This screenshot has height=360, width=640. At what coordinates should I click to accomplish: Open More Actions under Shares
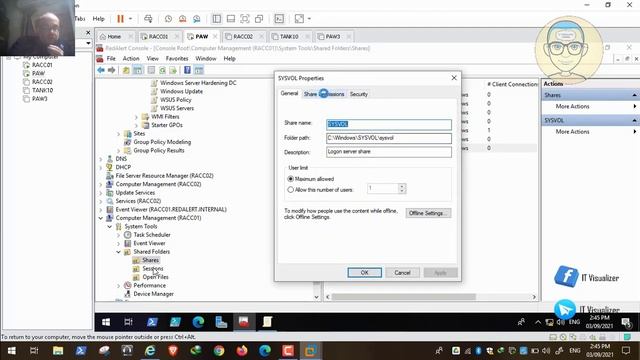pos(572,107)
